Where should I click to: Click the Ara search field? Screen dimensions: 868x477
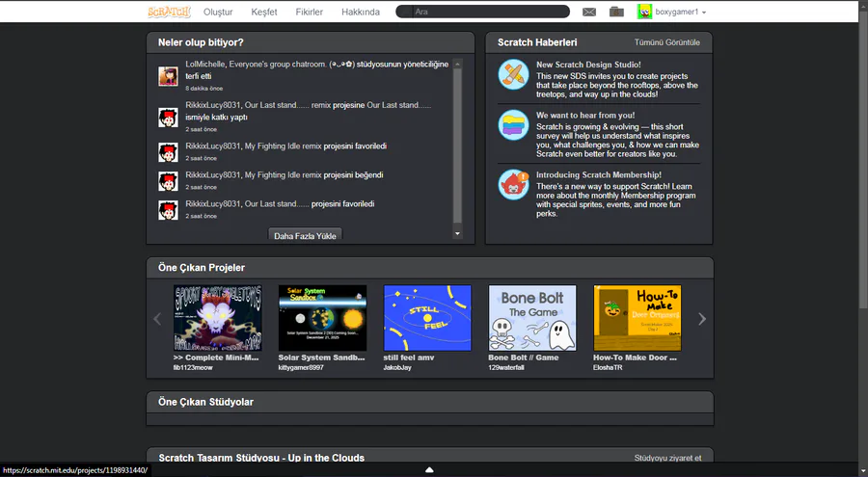click(483, 12)
